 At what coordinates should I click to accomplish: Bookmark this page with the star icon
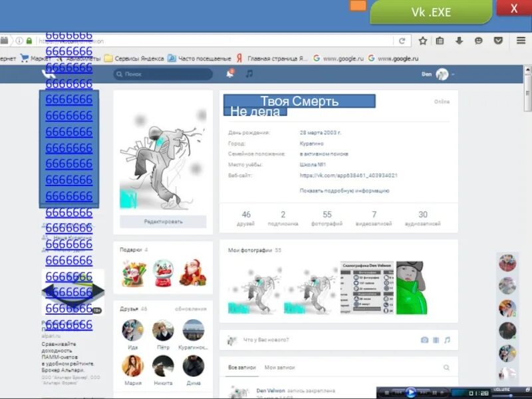[423, 41]
